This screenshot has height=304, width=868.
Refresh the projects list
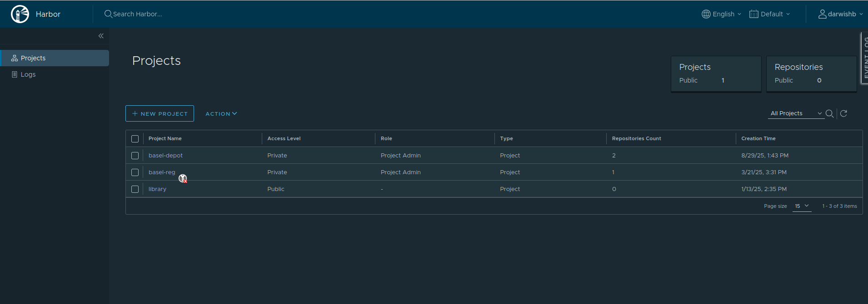[843, 113]
